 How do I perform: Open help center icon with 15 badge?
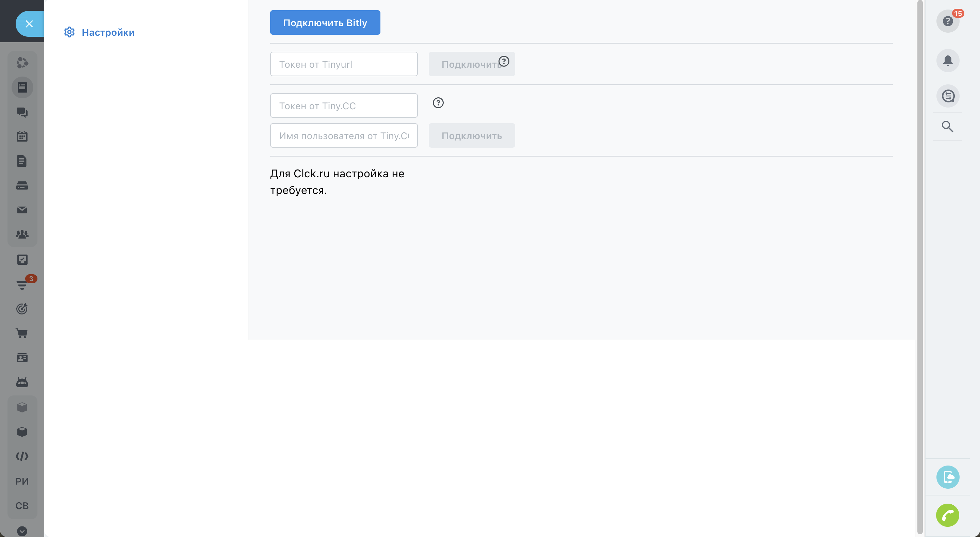(947, 21)
